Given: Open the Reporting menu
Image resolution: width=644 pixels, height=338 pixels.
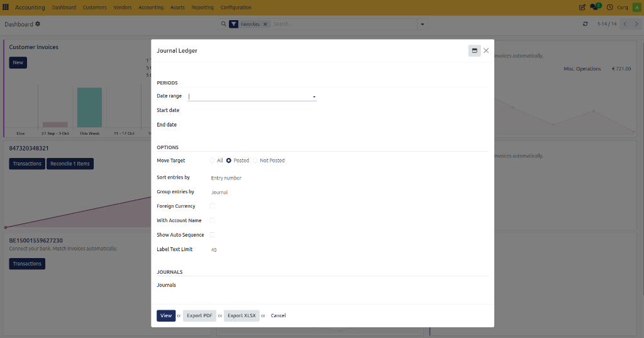Looking at the screenshot, I should pyautogui.click(x=203, y=8).
